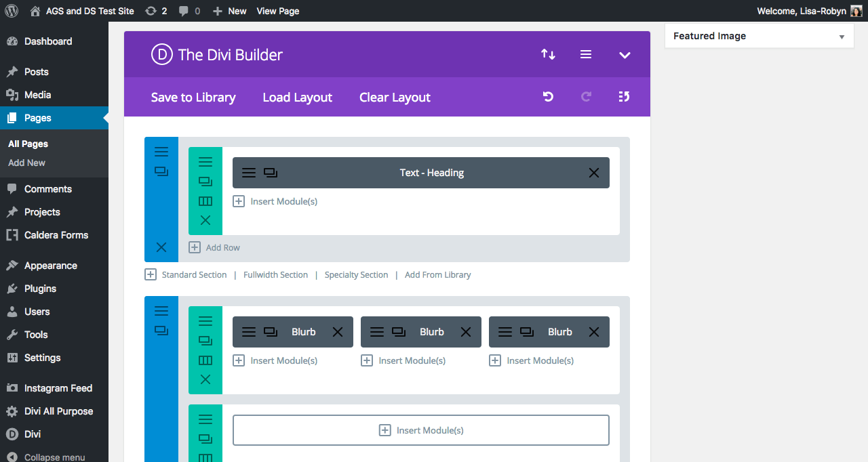Undo the last builder action
The image size is (868, 462).
(548, 97)
